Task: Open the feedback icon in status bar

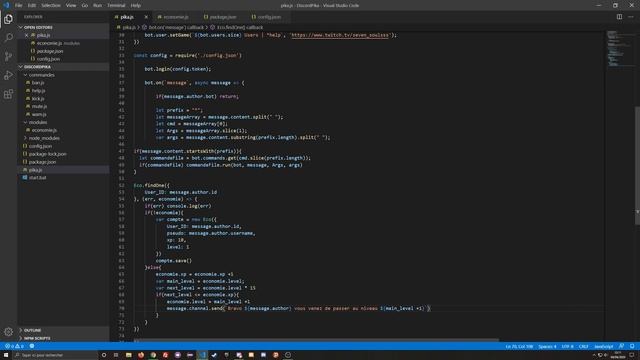Action: (622, 346)
